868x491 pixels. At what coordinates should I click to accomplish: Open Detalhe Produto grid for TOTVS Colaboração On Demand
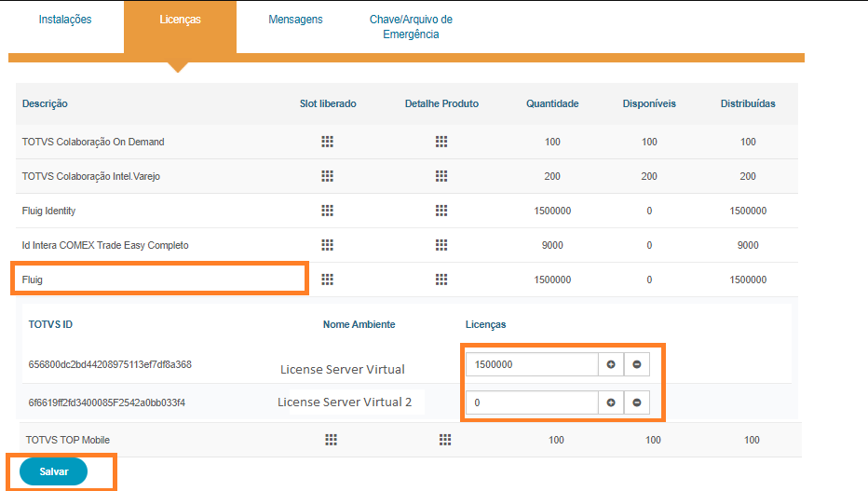(x=441, y=142)
